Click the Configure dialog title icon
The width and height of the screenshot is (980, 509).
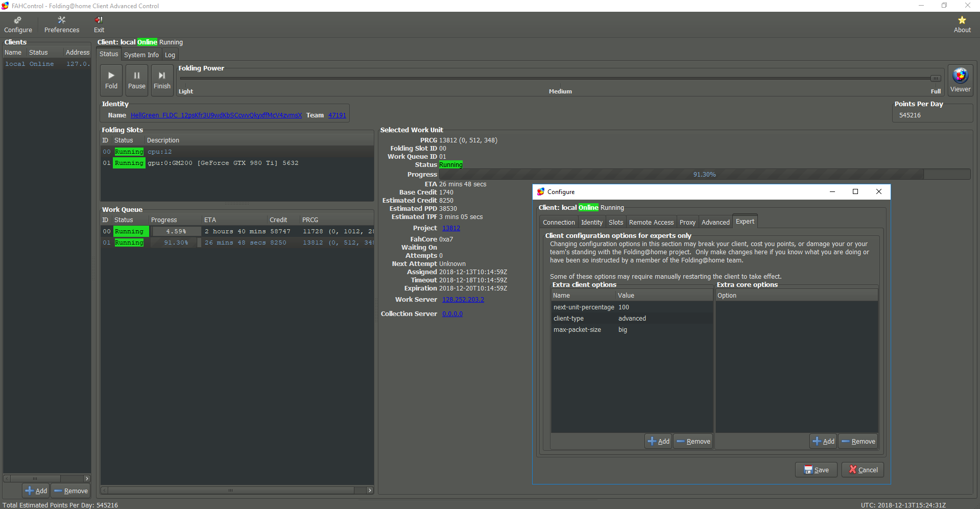tap(540, 191)
